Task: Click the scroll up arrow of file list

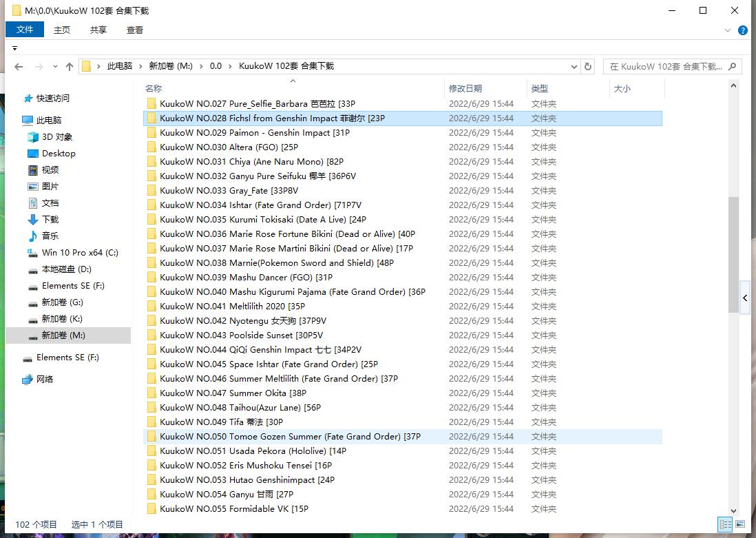Action: pos(733,86)
